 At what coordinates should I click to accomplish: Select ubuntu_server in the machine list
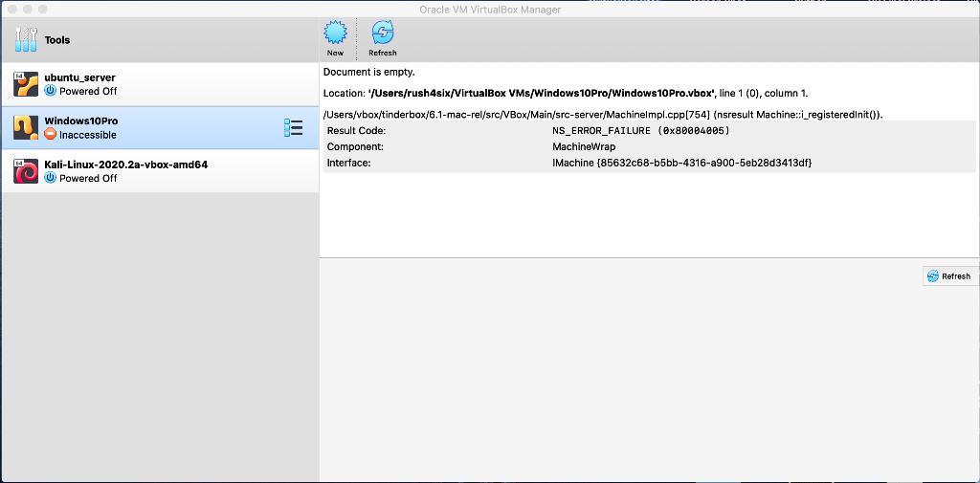pyautogui.click(x=160, y=84)
